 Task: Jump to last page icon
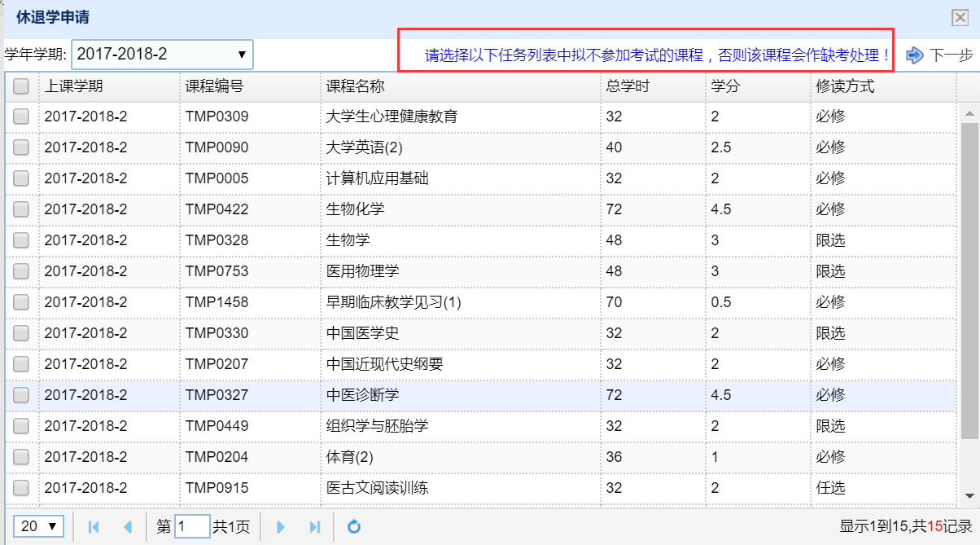click(x=315, y=527)
